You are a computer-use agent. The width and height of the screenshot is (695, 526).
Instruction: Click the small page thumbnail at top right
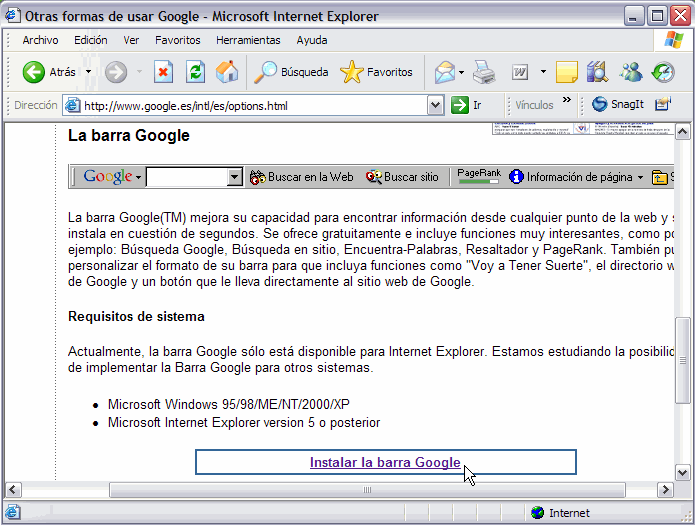click(x=583, y=129)
